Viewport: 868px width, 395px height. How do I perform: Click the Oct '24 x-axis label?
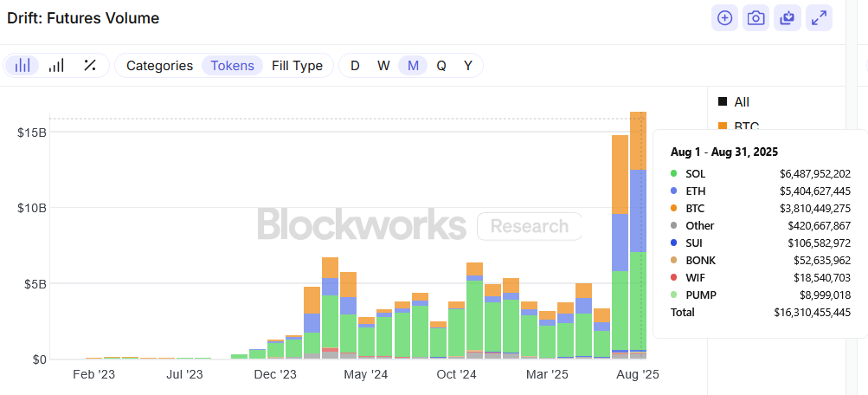pos(456,374)
